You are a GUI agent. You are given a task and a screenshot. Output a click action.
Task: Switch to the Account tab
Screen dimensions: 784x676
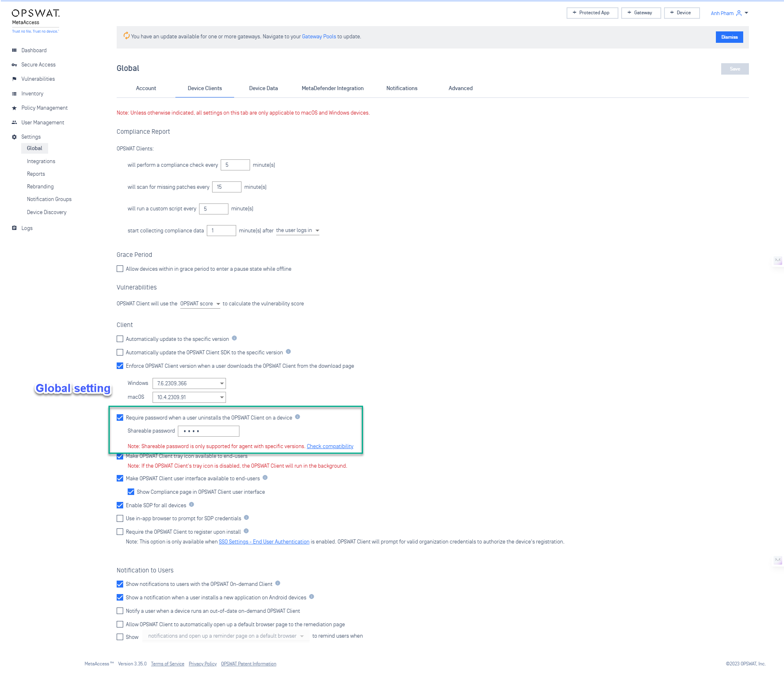[146, 88]
